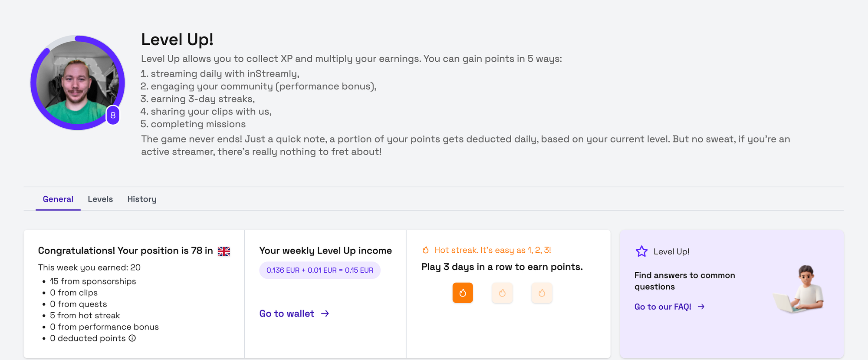The width and height of the screenshot is (868, 360).
Task: Switch to the Levels tab
Action: coord(100,199)
